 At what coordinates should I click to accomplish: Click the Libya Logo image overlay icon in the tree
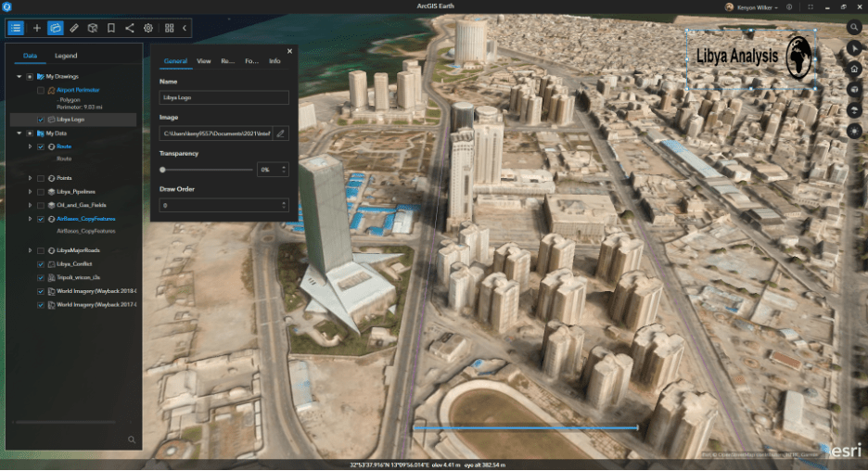pos(51,120)
